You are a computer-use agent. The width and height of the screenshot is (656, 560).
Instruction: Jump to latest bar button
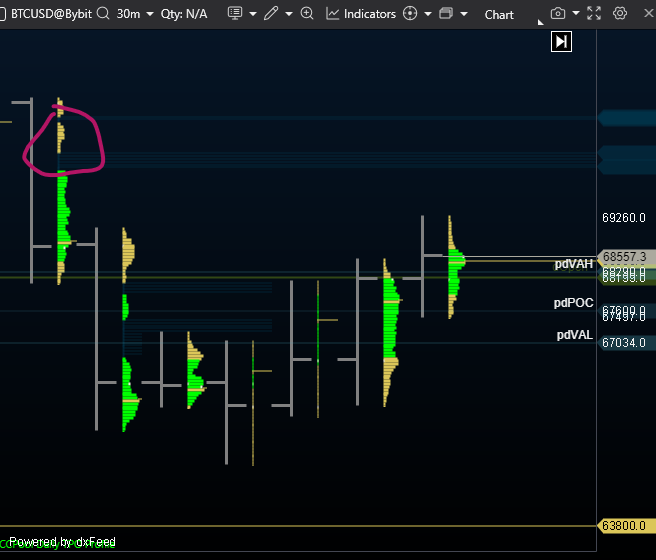pyautogui.click(x=561, y=42)
